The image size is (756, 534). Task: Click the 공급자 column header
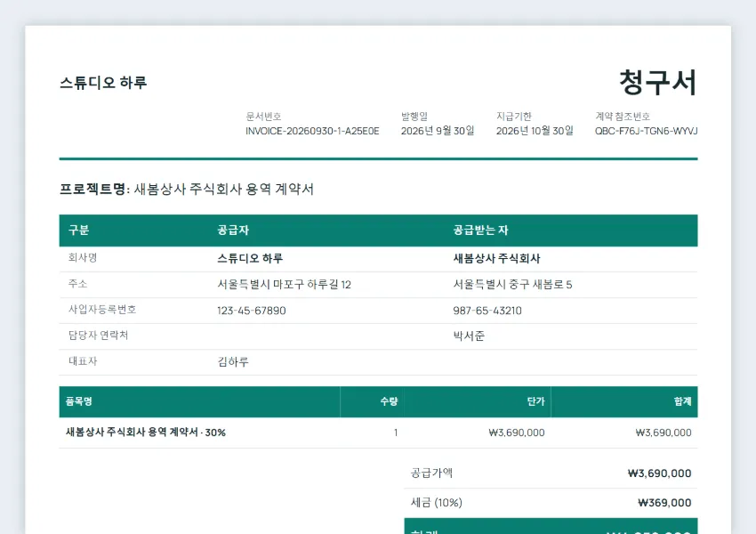click(x=233, y=231)
